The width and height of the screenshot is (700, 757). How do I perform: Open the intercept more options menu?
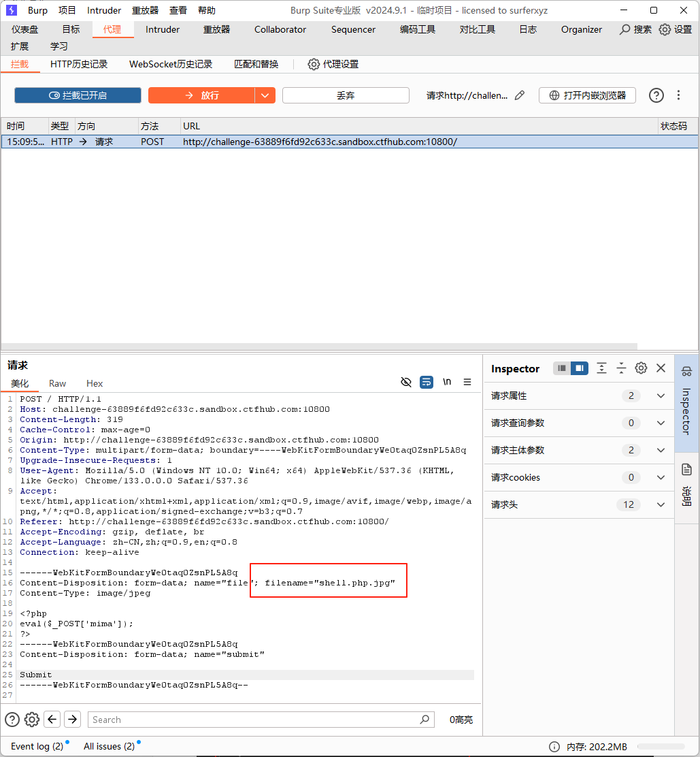click(x=678, y=95)
